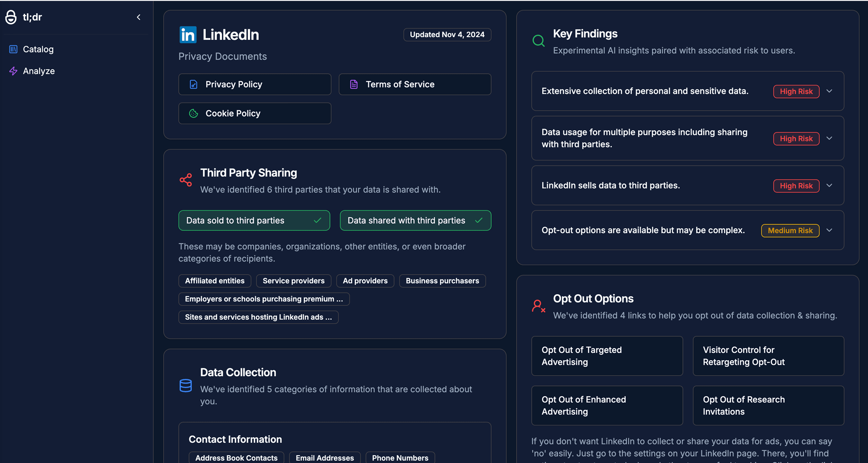Expand the Extensive collection of personal data finding
The width and height of the screenshot is (868, 463).
pyautogui.click(x=829, y=91)
